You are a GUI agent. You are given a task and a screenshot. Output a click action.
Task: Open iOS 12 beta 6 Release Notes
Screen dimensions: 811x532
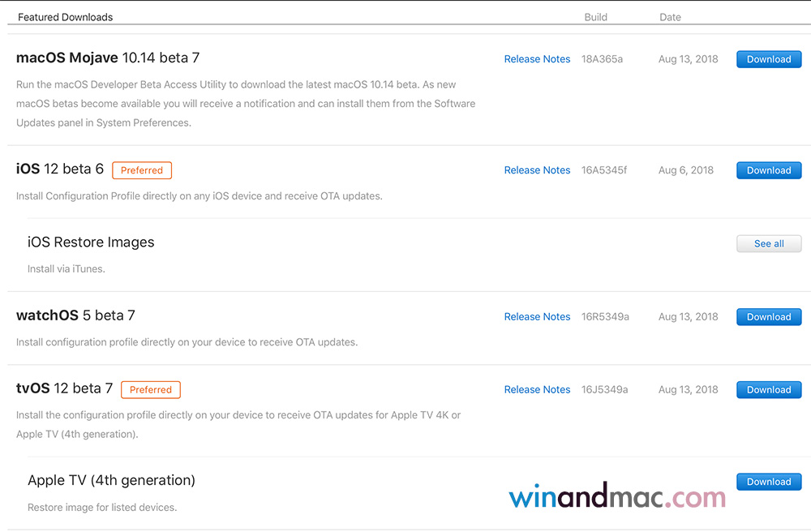click(x=537, y=170)
